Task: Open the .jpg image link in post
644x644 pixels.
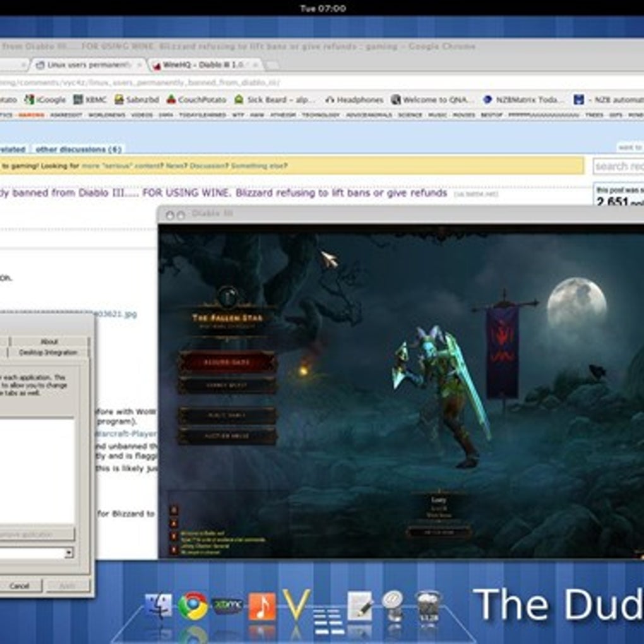Action: (116, 314)
